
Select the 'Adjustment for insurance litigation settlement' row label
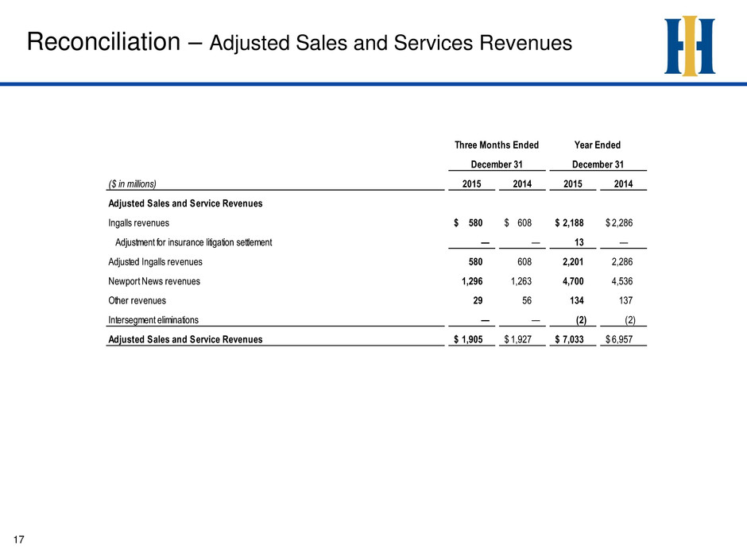pyautogui.click(x=193, y=242)
